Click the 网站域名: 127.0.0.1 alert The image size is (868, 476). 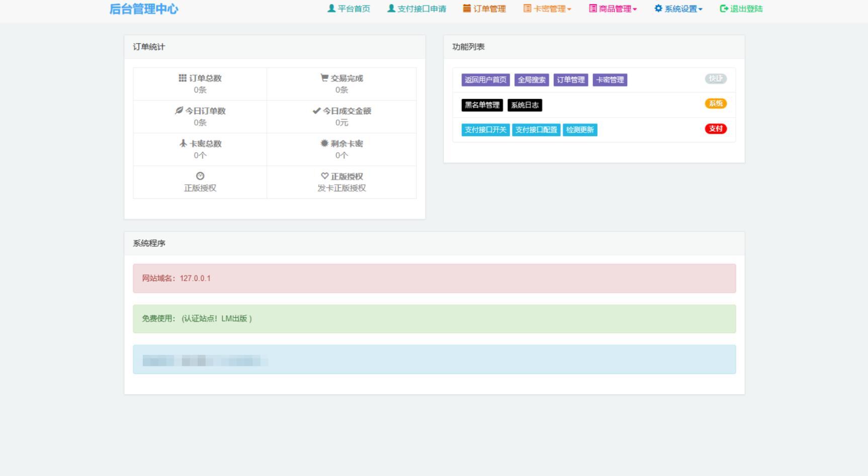[434, 278]
